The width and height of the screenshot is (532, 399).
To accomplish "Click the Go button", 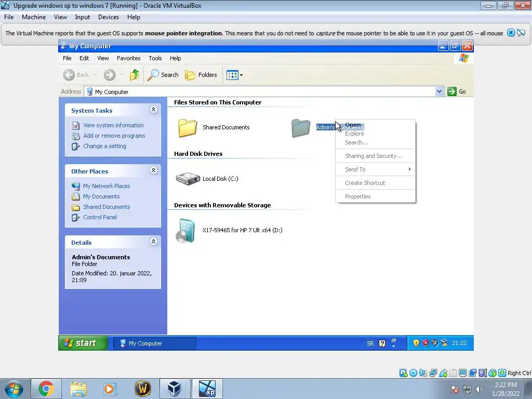I will (x=457, y=91).
